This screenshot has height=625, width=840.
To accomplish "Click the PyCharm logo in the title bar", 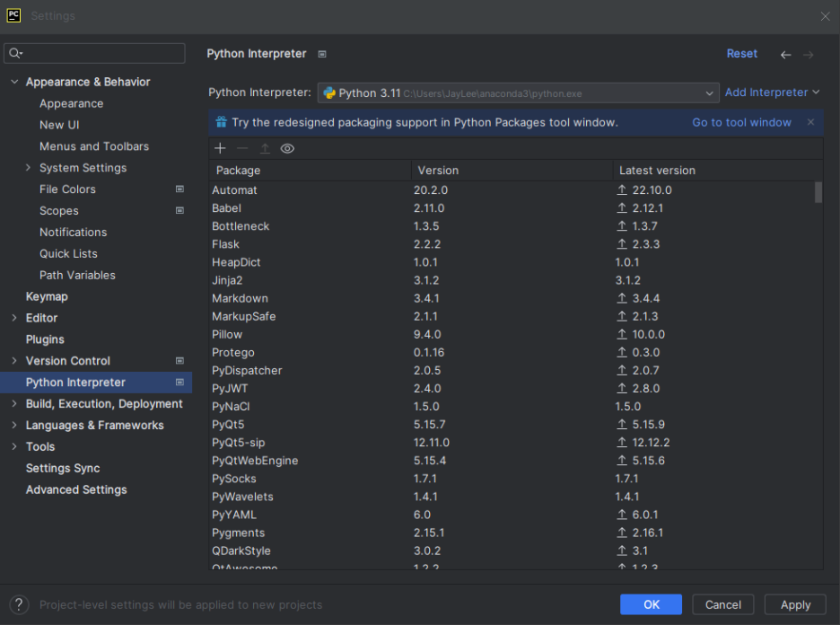I will point(14,15).
